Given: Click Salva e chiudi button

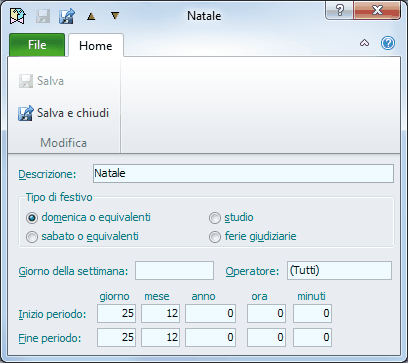Looking at the screenshot, I should (x=63, y=113).
